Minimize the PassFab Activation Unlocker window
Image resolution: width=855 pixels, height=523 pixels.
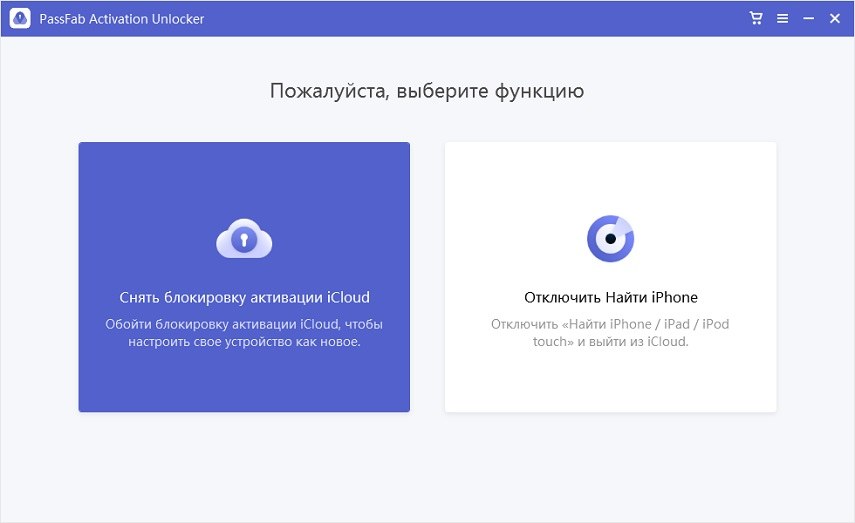coord(808,18)
